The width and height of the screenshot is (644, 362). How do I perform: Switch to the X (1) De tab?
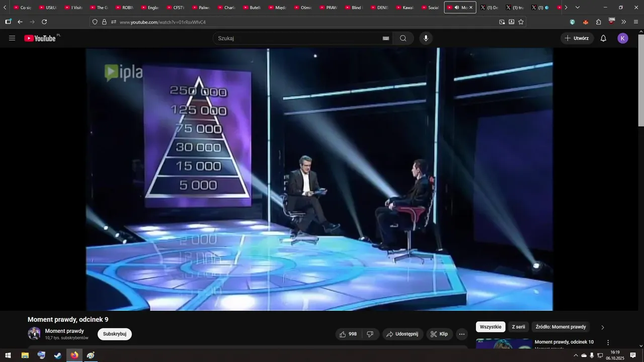tap(490, 8)
